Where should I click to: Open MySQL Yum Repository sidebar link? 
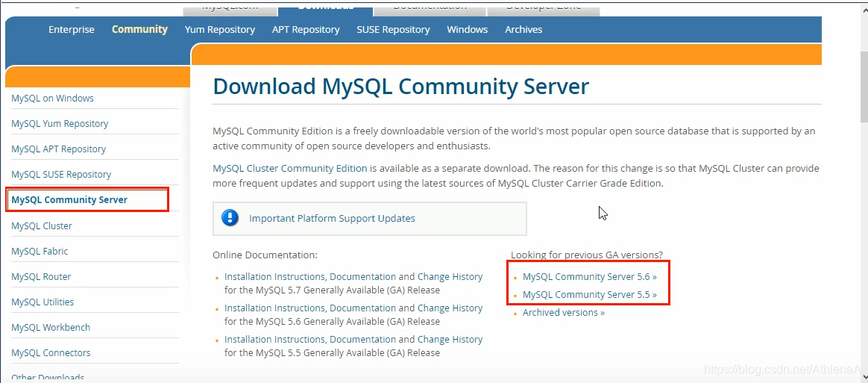coord(60,124)
